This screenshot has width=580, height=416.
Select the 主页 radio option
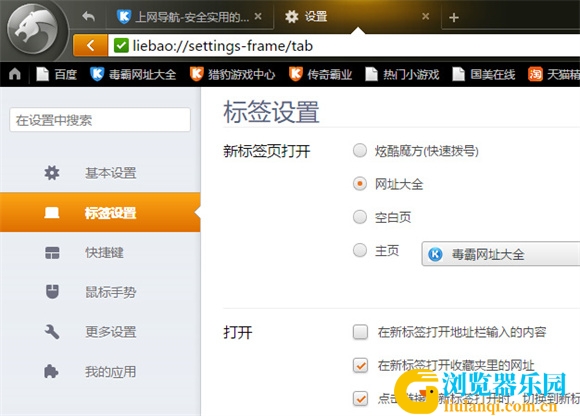point(360,250)
